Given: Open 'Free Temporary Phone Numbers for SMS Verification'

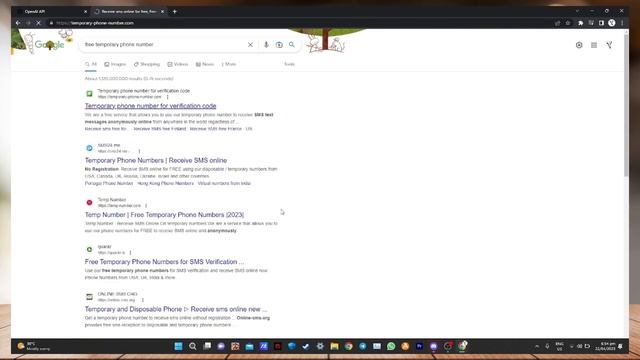Looking at the screenshot, I should tap(164, 262).
